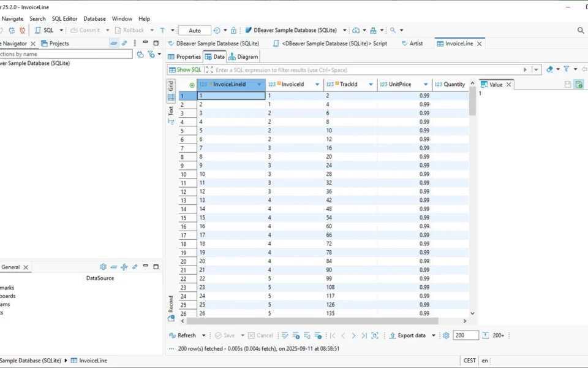Image resolution: width=588 pixels, height=368 pixels.
Task: Close the Value panel
Action: (x=508, y=85)
